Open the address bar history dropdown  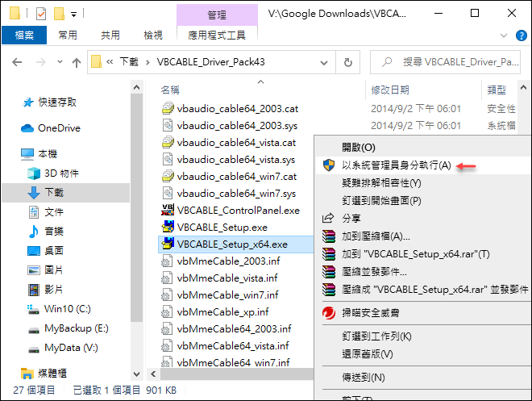tap(324, 62)
